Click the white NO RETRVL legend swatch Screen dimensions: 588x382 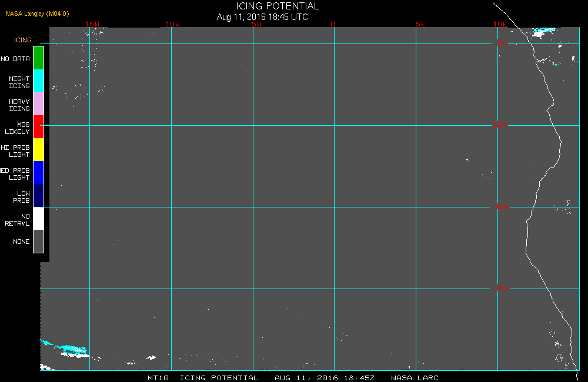[x=39, y=218]
